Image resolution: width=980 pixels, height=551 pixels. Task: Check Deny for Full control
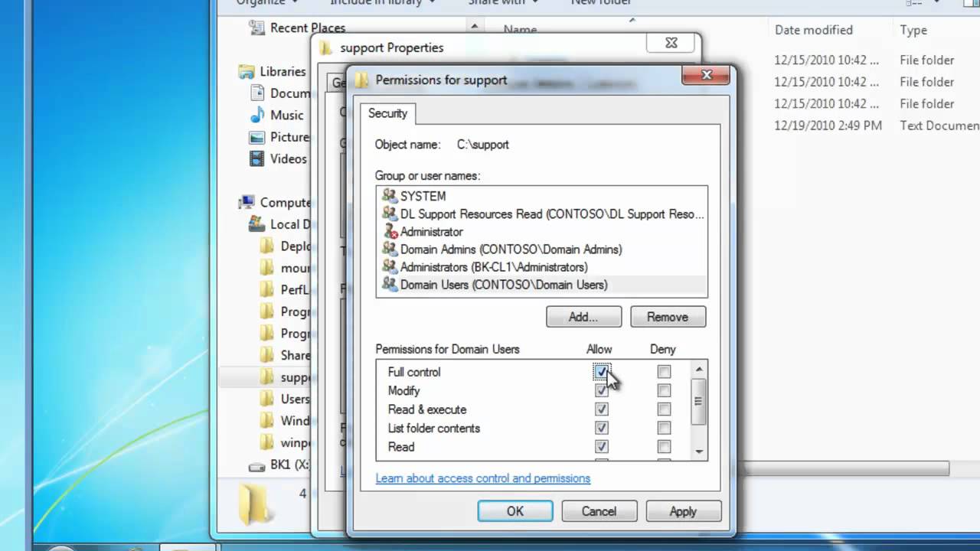click(664, 372)
